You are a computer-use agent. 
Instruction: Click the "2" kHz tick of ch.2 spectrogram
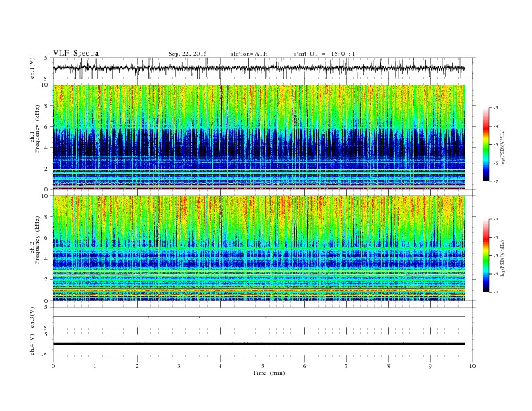click(x=46, y=279)
